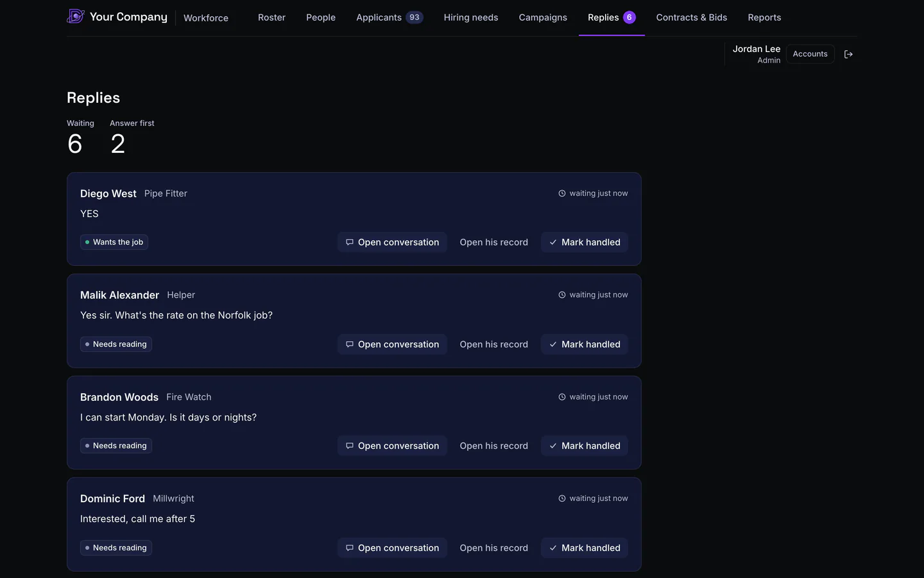Click the sign-out icon beside Accounts
The height and width of the screenshot is (578, 924).
[848, 54]
